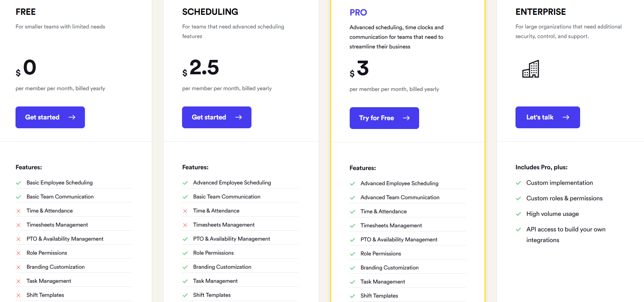The image size is (644, 302).
Task: Click the green checkmark beside Basic Employee Scheduling
Action: 19,183
